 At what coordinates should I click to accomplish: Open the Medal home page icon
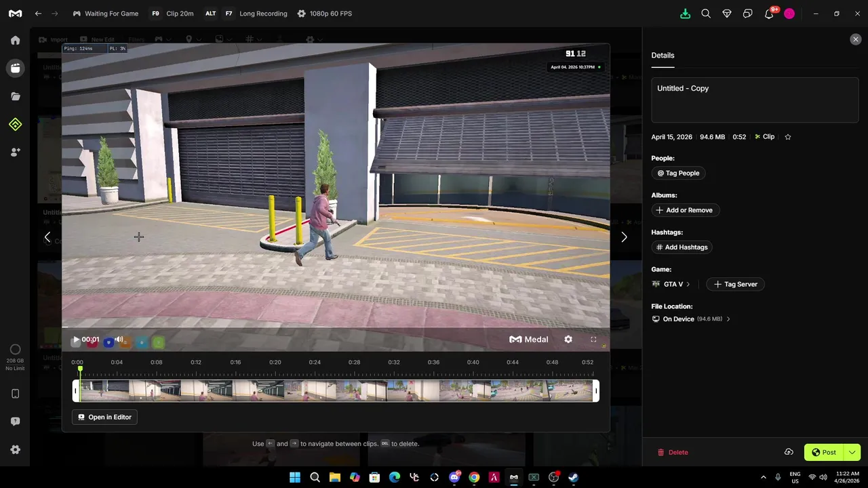tap(15, 40)
